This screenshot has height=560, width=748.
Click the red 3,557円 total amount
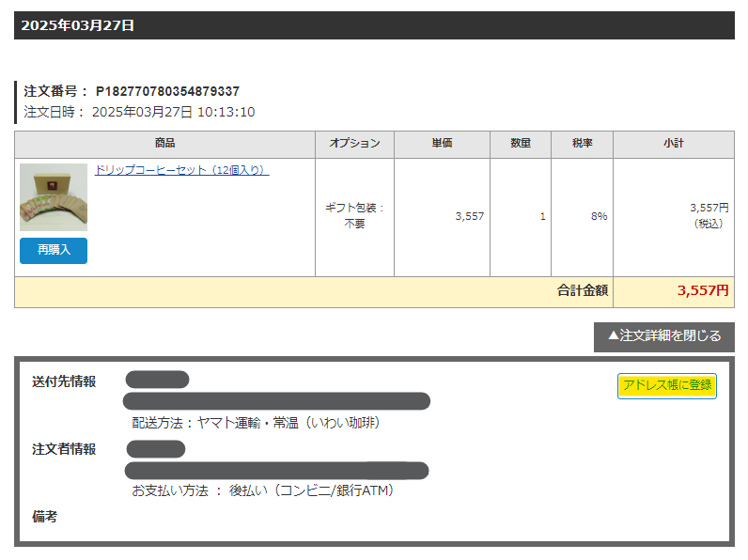702,291
